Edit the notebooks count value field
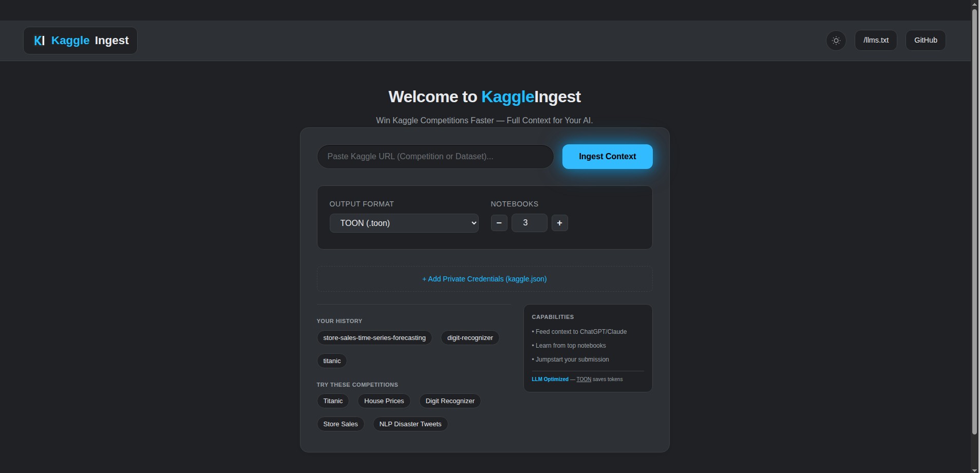Viewport: 980px width, 473px height. [x=529, y=222]
